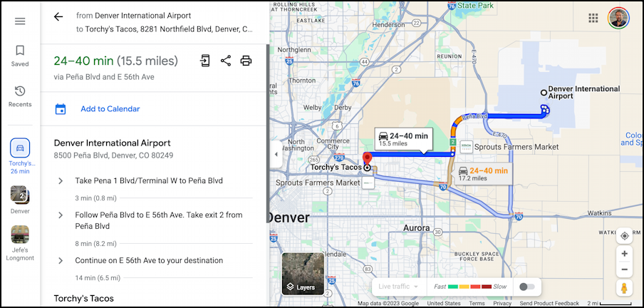Screen dimensions: 644x308
Task: Click the Street View pegman
Action: (624, 288)
